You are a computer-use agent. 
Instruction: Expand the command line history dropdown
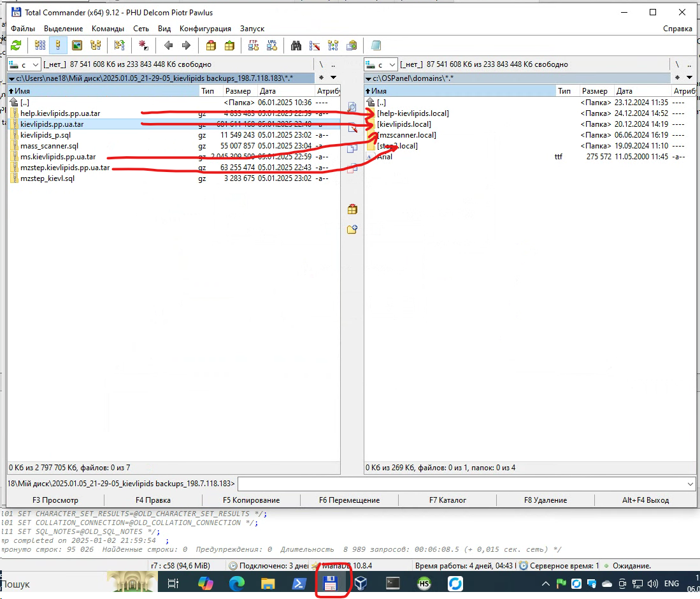pyautogui.click(x=691, y=484)
